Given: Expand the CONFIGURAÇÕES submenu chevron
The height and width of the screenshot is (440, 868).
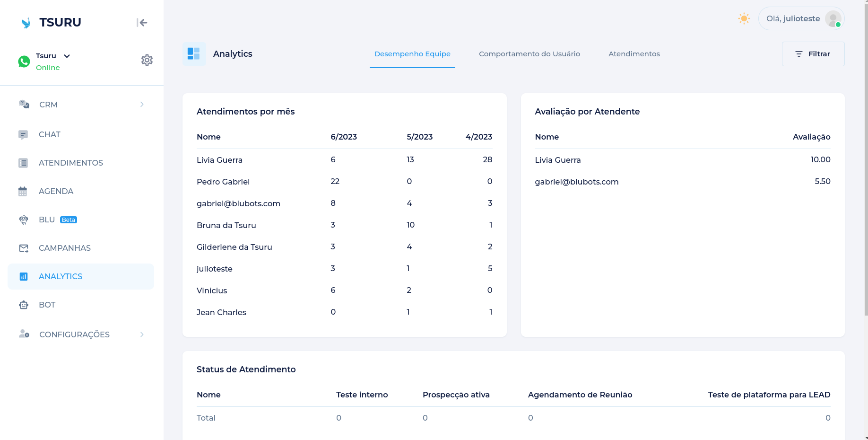Looking at the screenshot, I should click(142, 334).
